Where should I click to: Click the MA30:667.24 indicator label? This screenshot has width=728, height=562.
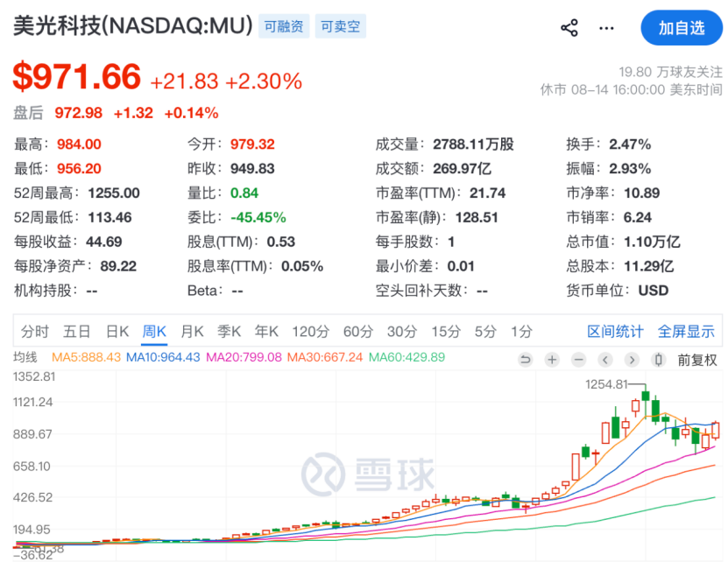coord(324,357)
